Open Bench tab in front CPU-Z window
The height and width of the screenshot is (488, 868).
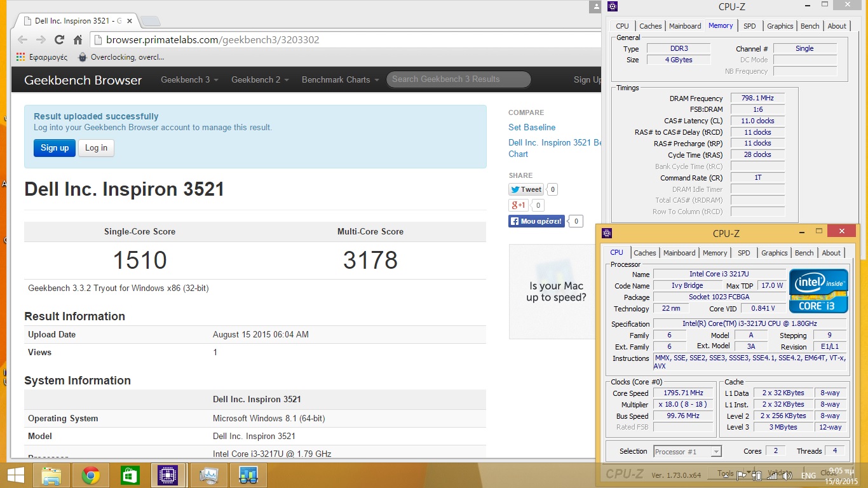pos(804,253)
